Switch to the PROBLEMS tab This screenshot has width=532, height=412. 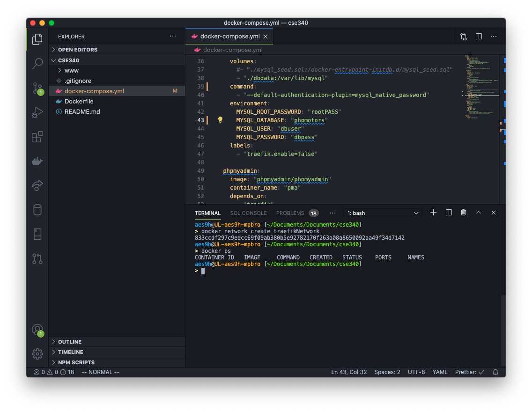[x=290, y=213]
